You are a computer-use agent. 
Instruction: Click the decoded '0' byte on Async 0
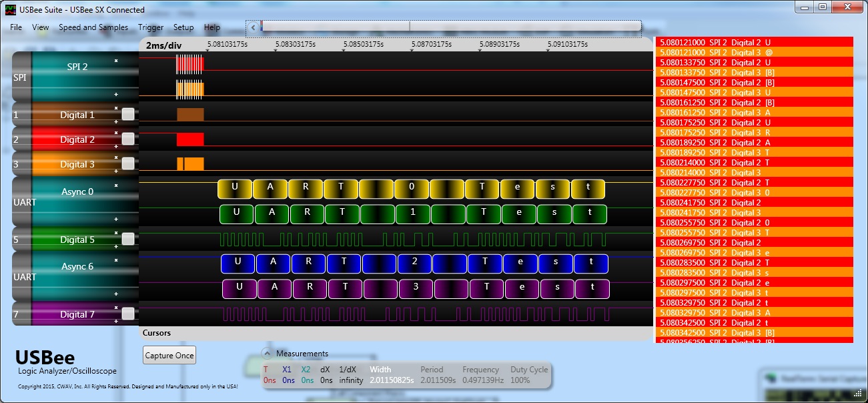click(412, 189)
